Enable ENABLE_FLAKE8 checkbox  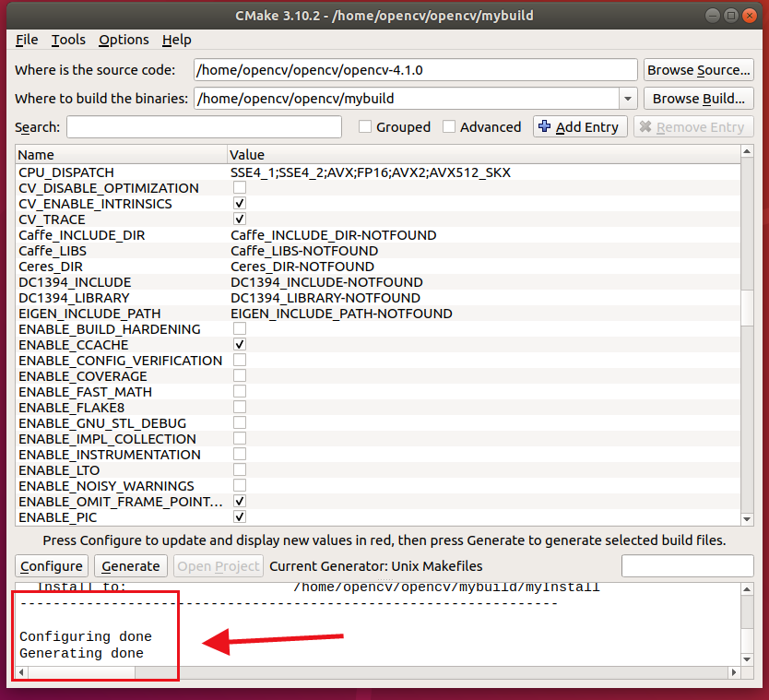[x=240, y=407]
